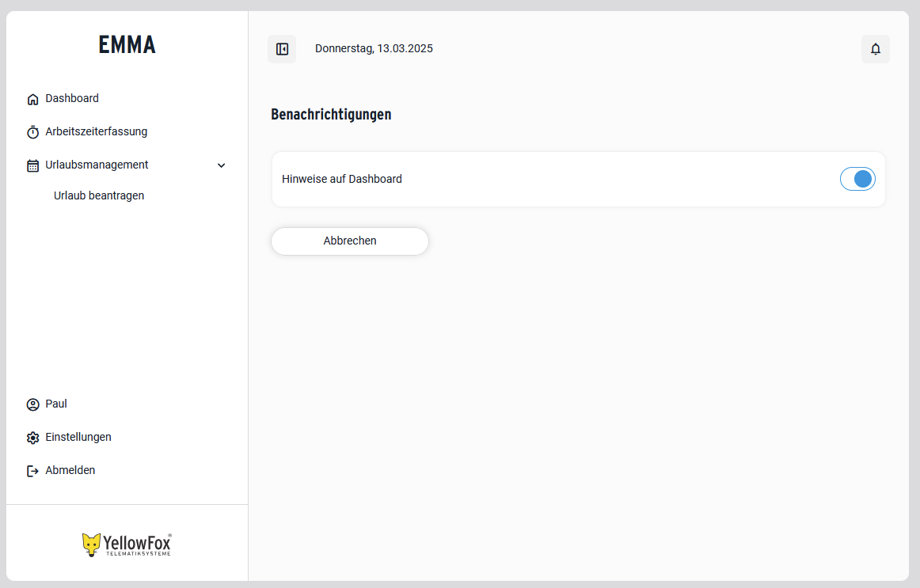Click the Einstellungen gear icon
Screen dimensions: 920x588
click(33, 438)
